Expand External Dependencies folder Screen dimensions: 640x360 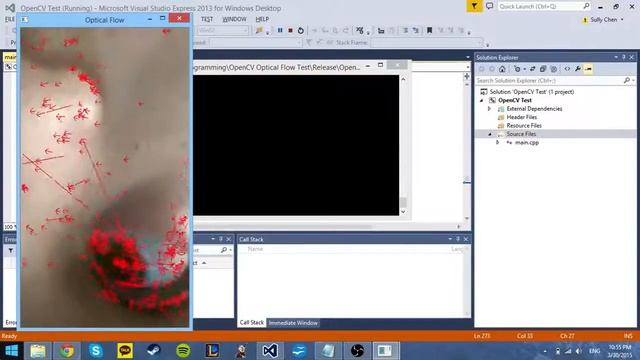coord(489,109)
